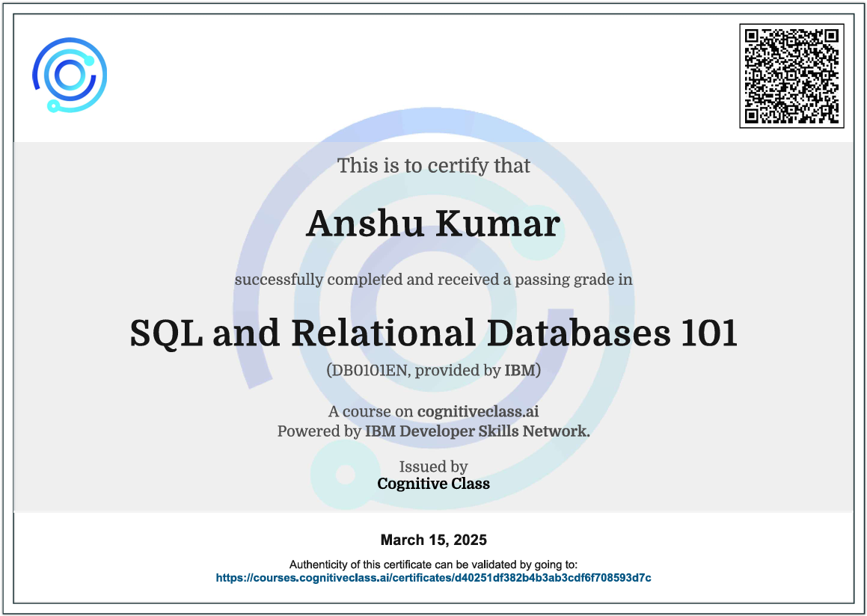Click the bold 'IBM' provider name in parentheses

[519, 370]
